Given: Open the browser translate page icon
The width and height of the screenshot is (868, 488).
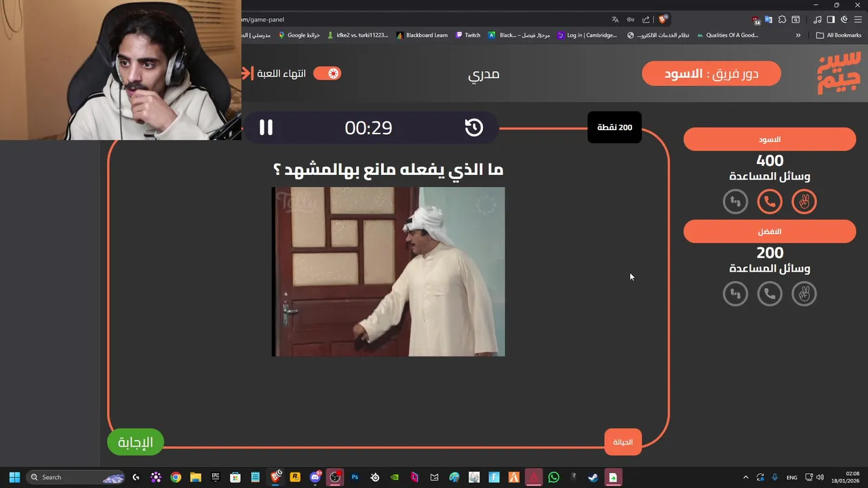Looking at the screenshot, I should coord(615,20).
